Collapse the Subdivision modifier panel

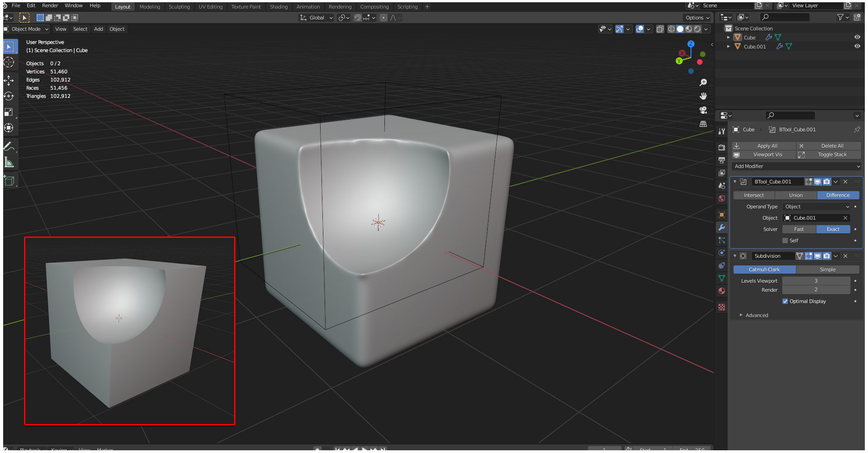[735, 256]
